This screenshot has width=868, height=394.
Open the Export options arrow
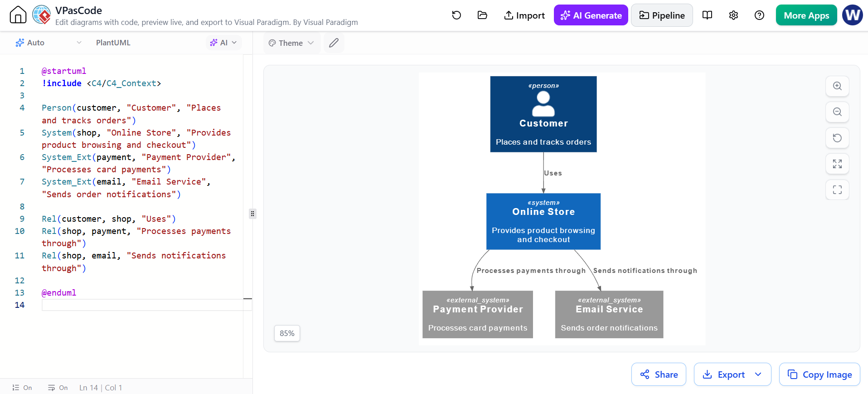[x=758, y=375]
